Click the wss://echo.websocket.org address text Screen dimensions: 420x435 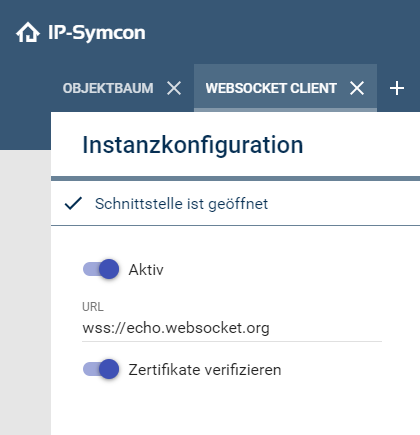[x=176, y=328]
